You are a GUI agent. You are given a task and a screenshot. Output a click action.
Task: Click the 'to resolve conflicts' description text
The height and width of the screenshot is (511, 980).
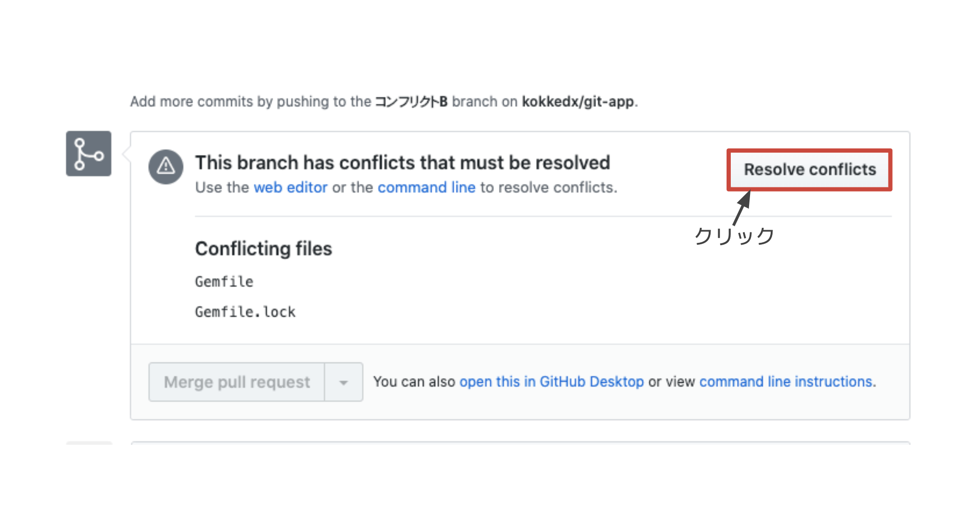pos(548,187)
